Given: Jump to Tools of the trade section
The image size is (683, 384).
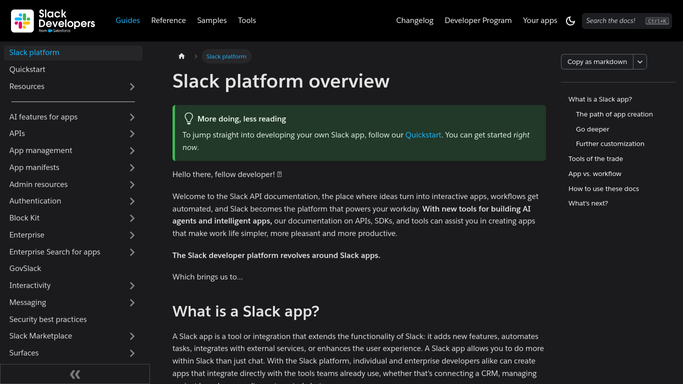Looking at the screenshot, I should coord(595,159).
